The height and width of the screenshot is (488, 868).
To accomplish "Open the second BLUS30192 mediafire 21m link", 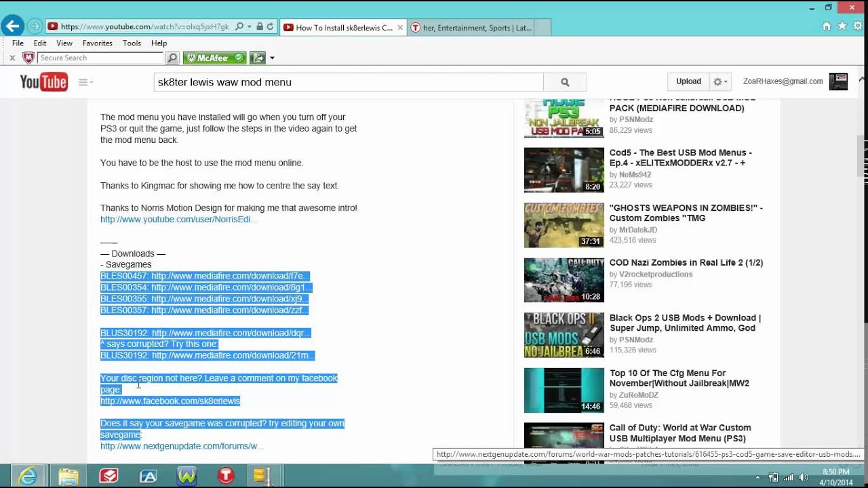I will pos(233,355).
